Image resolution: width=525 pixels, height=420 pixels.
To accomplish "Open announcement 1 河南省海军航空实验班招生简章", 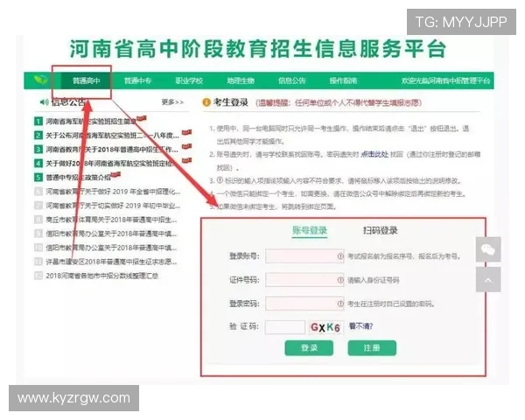I will tap(90, 122).
